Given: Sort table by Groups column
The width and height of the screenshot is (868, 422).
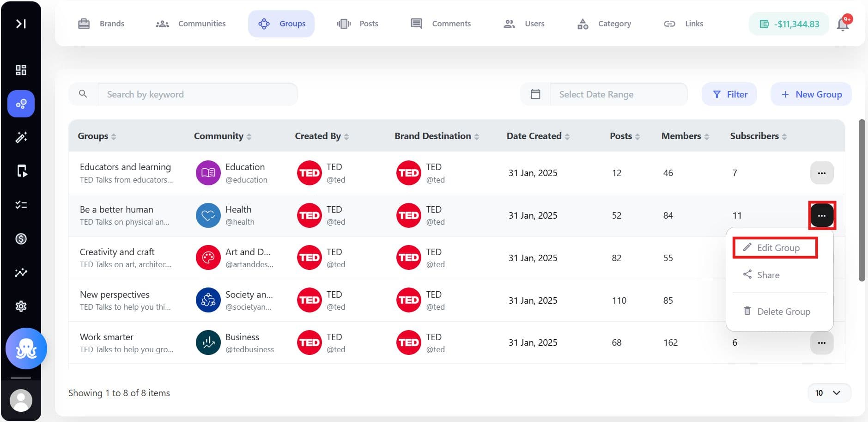Looking at the screenshot, I should (x=114, y=137).
